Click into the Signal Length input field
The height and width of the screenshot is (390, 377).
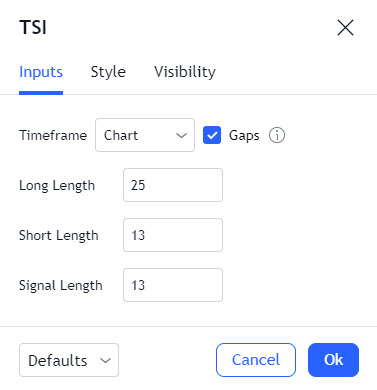point(173,285)
